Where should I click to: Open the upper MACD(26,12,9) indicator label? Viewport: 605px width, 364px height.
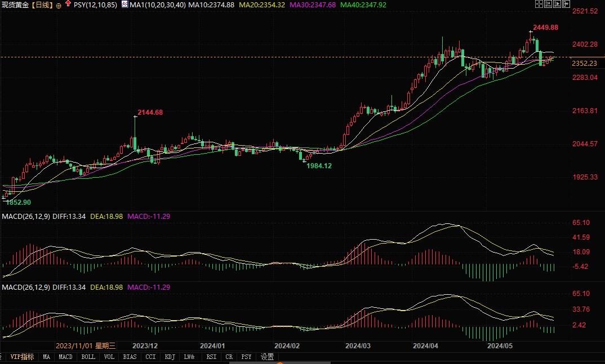point(26,217)
